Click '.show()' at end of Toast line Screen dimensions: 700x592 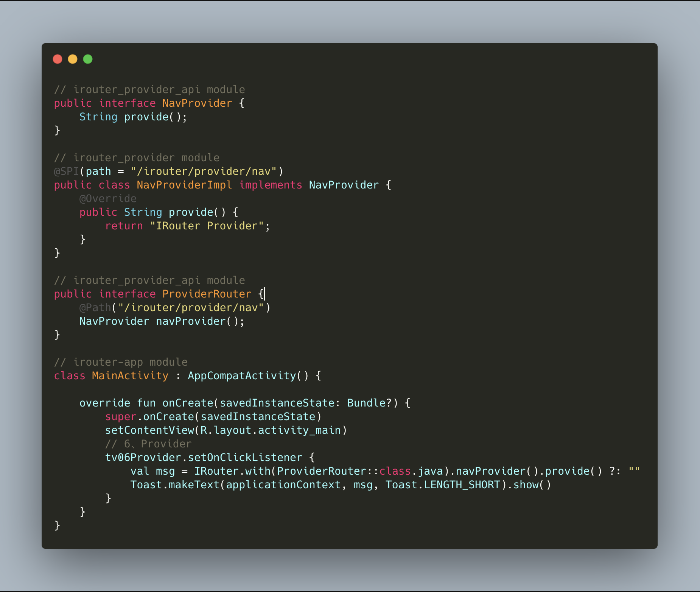pos(529,485)
